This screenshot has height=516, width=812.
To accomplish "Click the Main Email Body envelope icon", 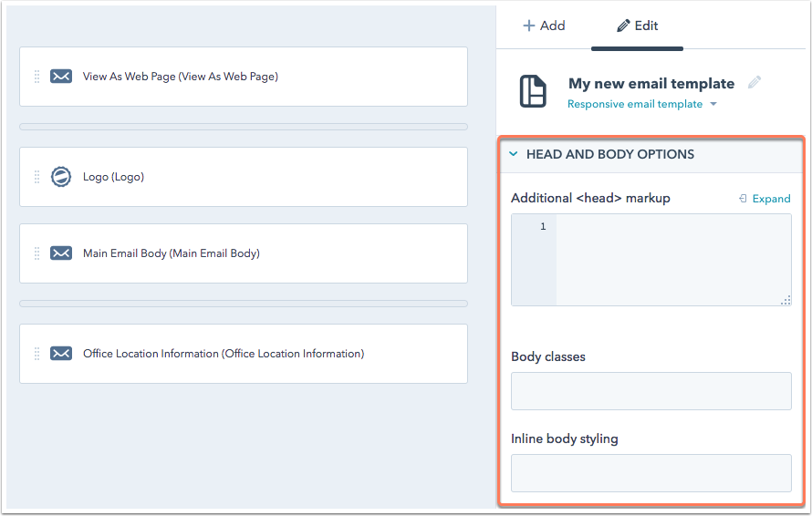I will tap(61, 253).
